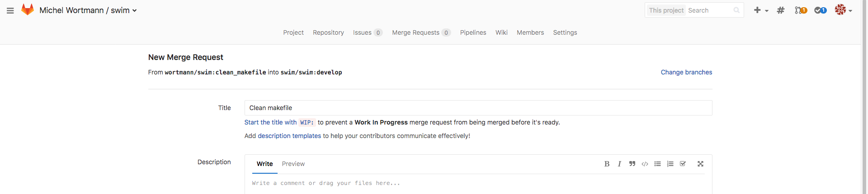
Task: Add a bullet list to description
Action: coord(657,164)
